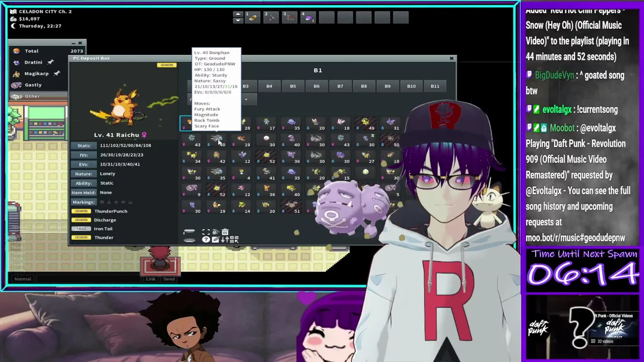Click the grid arrow icon in PC box
The height and width of the screenshot is (362, 644).
[x=234, y=239]
